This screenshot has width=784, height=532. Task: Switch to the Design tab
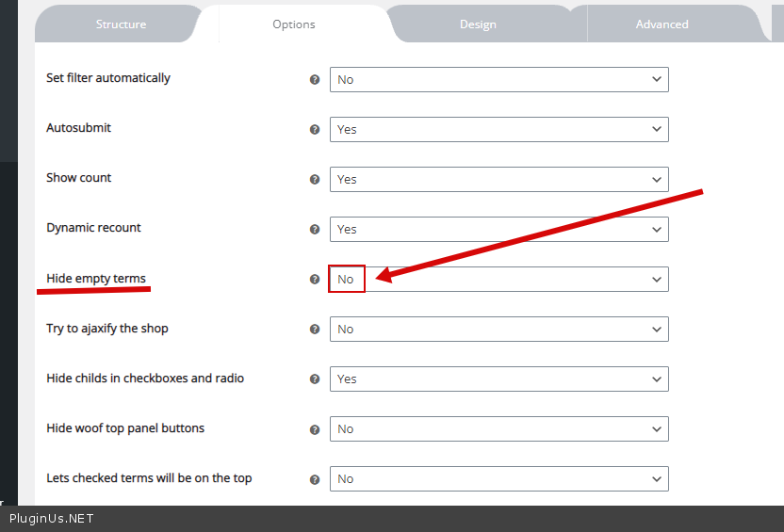pos(478,24)
